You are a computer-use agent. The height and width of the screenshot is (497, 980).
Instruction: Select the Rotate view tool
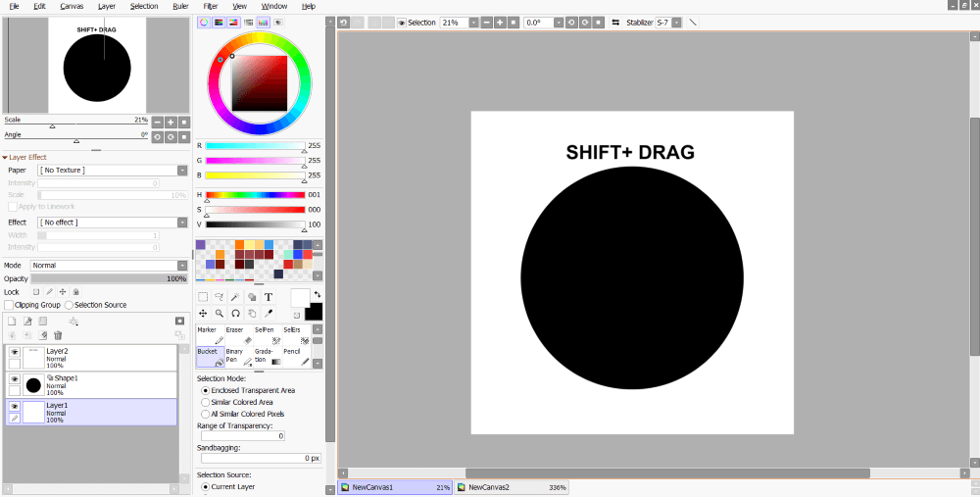point(235,314)
